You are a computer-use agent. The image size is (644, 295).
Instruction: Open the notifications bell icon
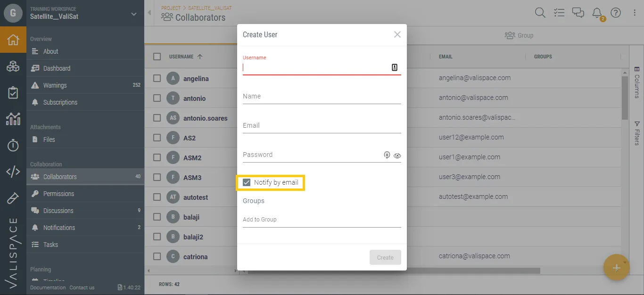coord(597,13)
